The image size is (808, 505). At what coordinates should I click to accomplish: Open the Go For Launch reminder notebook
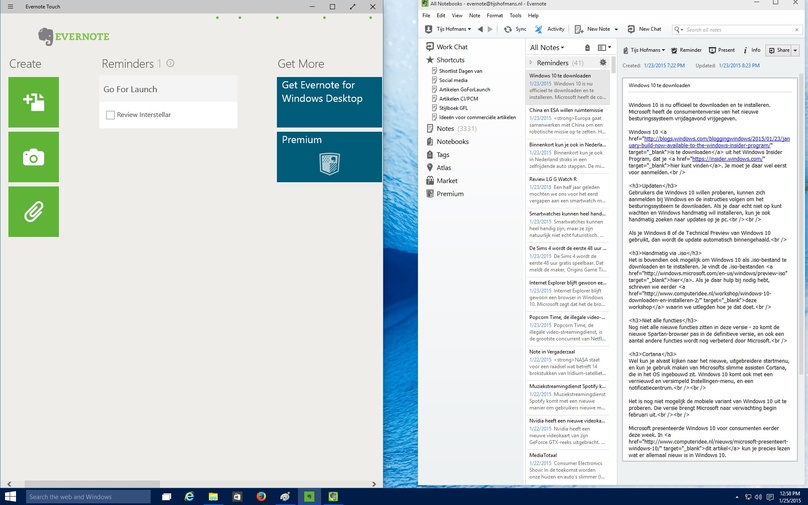pyautogui.click(x=168, y=89)
